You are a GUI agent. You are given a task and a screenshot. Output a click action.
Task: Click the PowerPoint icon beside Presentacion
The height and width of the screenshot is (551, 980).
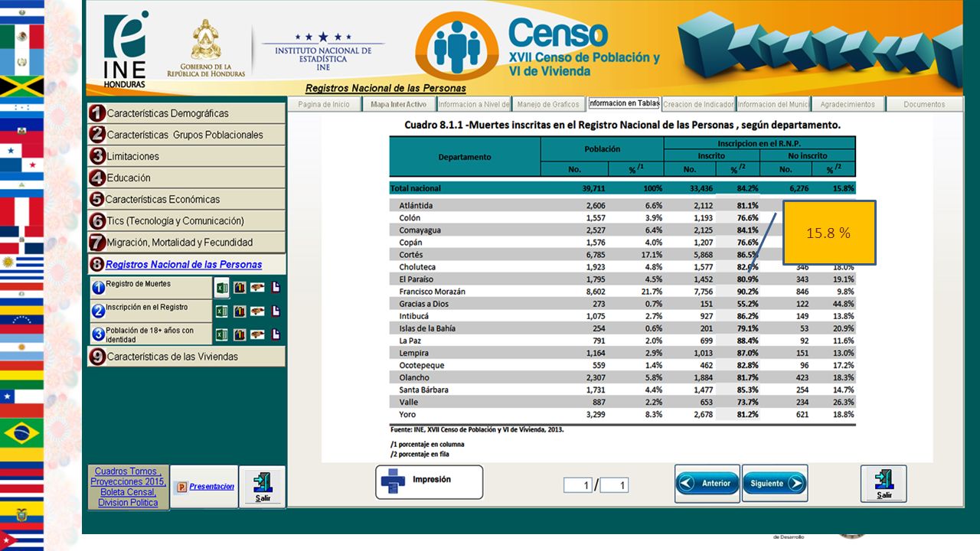click(x=181, y=487)
